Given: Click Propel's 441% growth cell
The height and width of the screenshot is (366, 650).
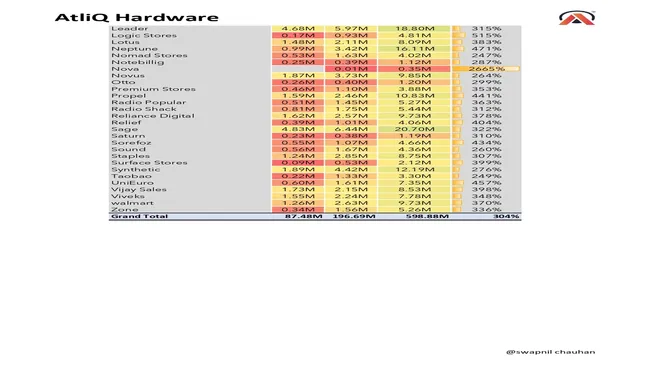Looking at the screenshot, I should pyautogui.click(x=486, y=96).
